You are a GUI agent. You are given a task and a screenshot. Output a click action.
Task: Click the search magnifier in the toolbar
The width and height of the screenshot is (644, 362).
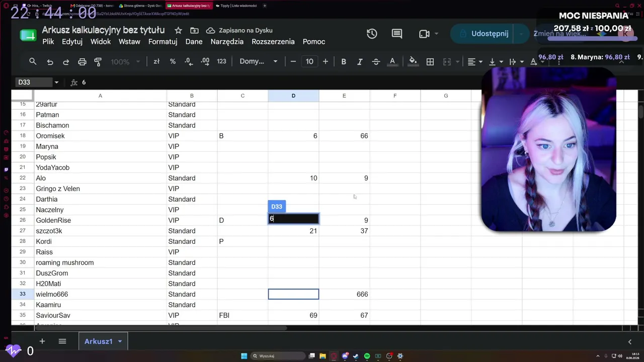(x=33, y=61)
